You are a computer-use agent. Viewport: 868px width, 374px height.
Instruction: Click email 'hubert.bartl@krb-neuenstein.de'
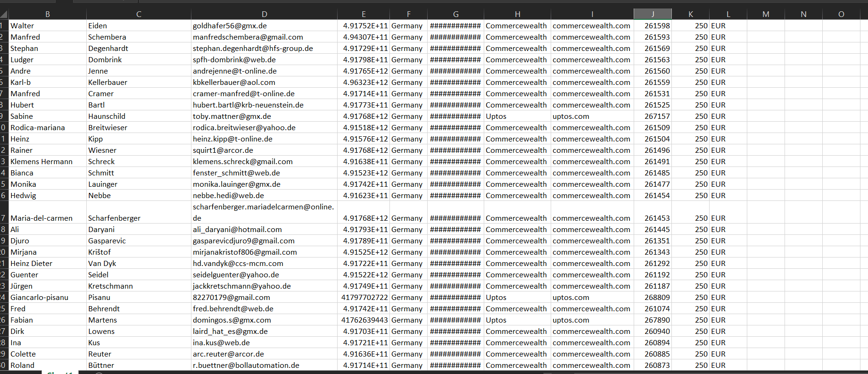tap(264, 105)
